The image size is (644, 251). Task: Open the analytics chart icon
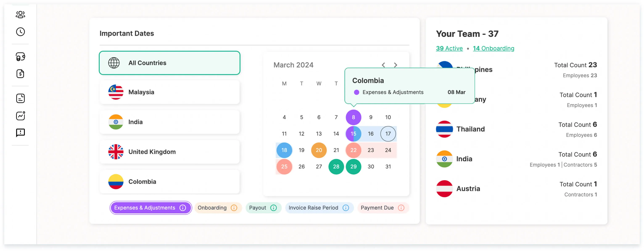click(x=20, y=116)
